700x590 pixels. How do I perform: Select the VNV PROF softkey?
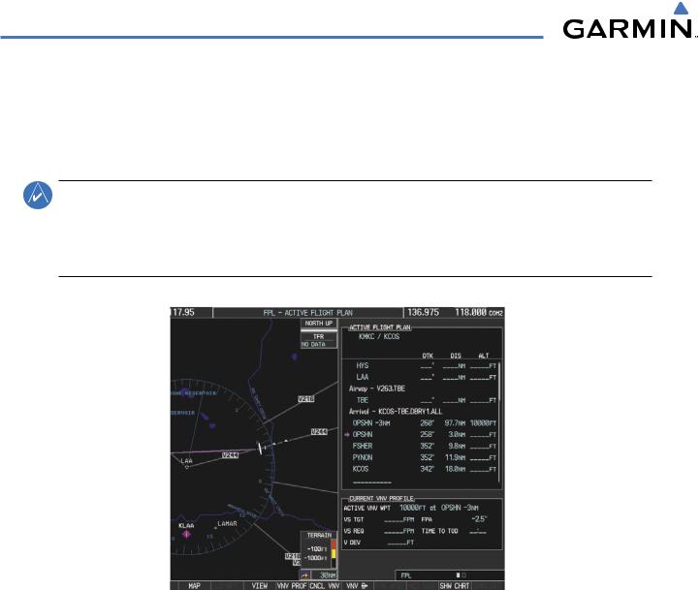click(x=292, y=585)
